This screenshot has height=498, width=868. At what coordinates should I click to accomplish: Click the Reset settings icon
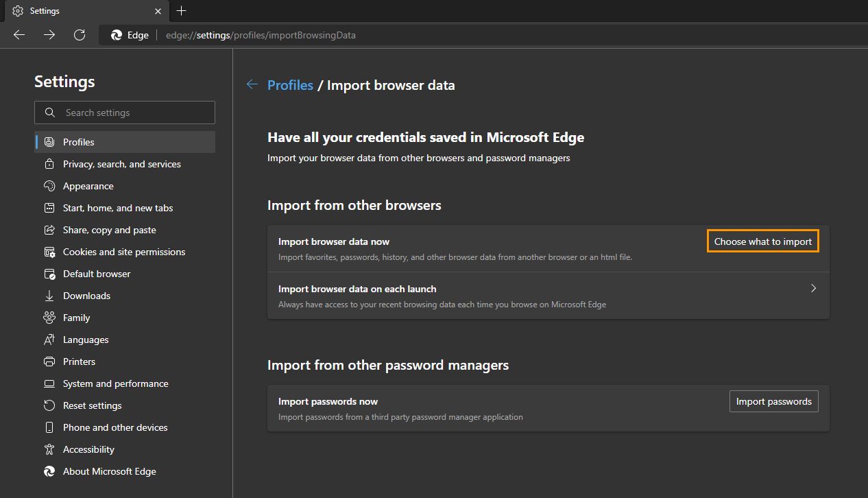49,405
